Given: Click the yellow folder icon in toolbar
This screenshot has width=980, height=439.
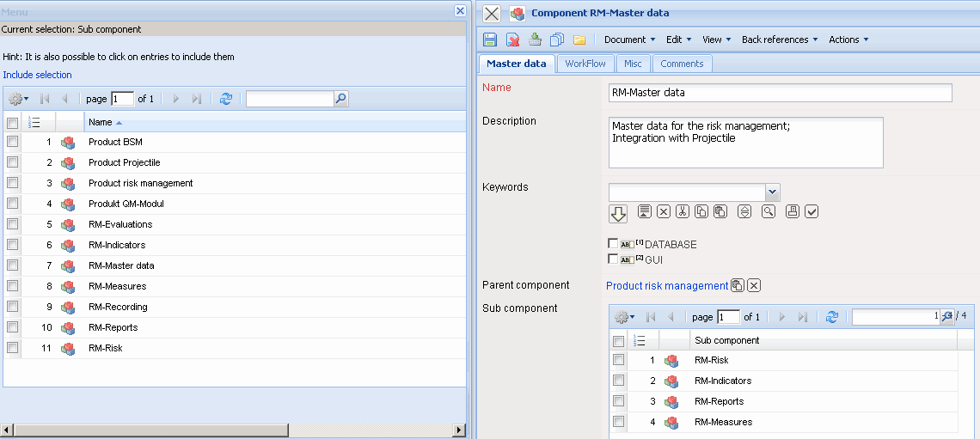Looking at the screenshot, I should (579, 40).
